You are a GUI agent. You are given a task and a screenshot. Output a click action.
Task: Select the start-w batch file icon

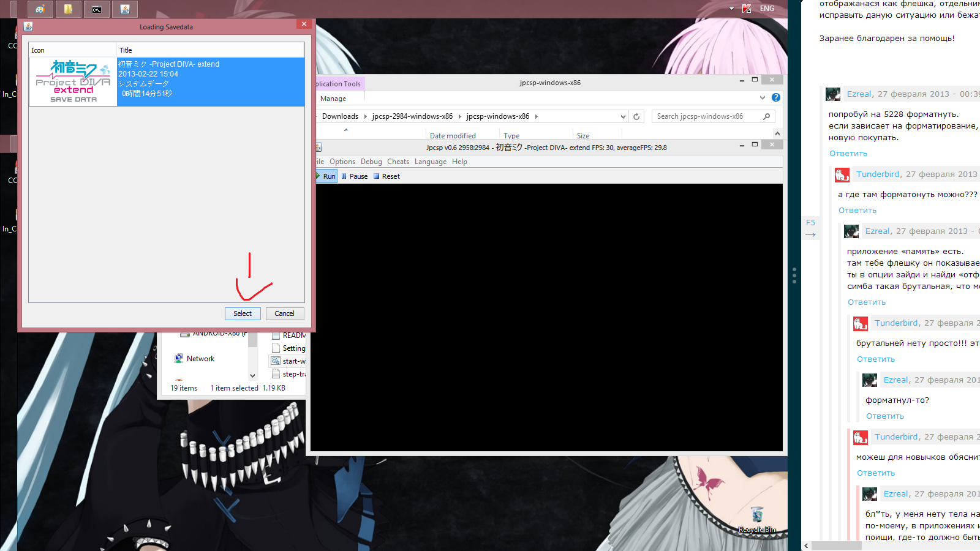[x=276, y=361]
